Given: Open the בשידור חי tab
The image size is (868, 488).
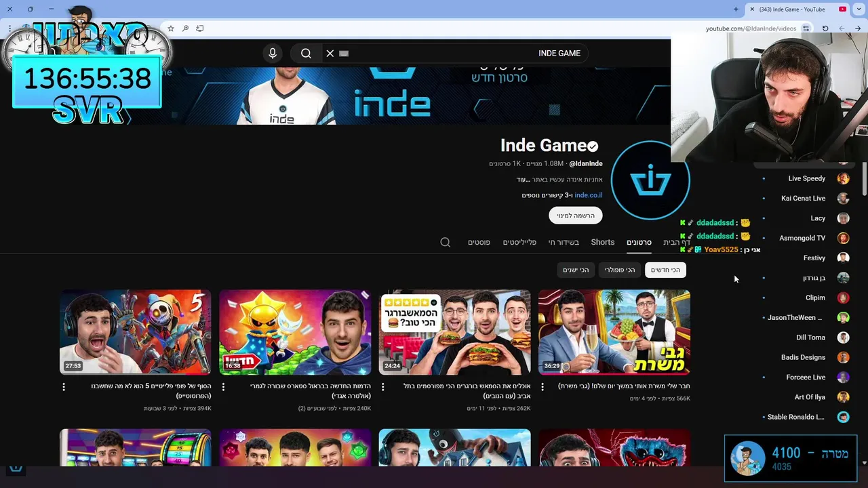Looking at the screenshot, I should (x=564, y=243).
